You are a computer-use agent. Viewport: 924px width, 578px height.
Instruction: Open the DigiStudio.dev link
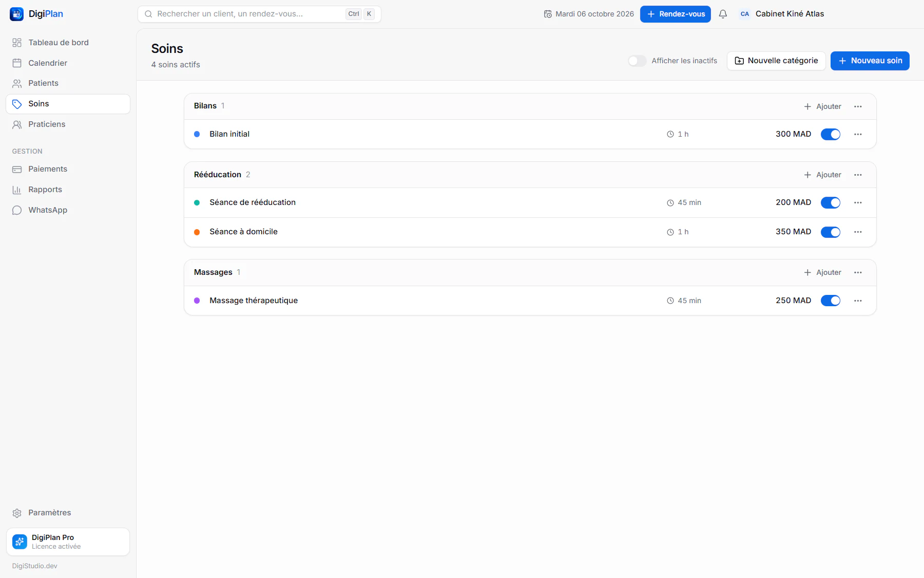[35, 566]
